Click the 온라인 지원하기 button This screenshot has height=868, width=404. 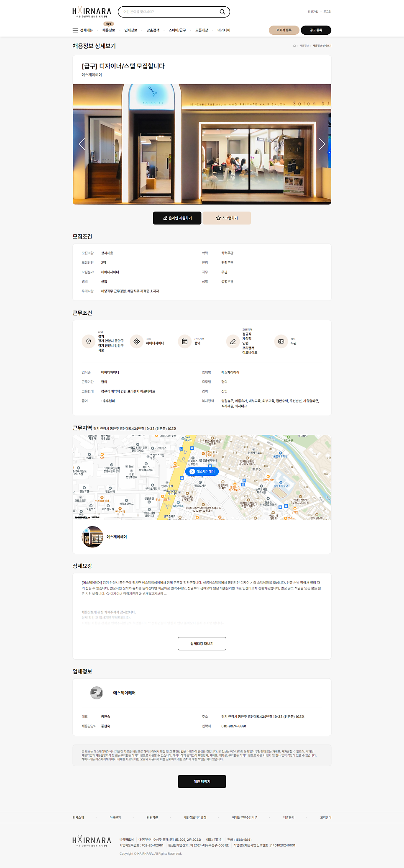tap(177, 218)
